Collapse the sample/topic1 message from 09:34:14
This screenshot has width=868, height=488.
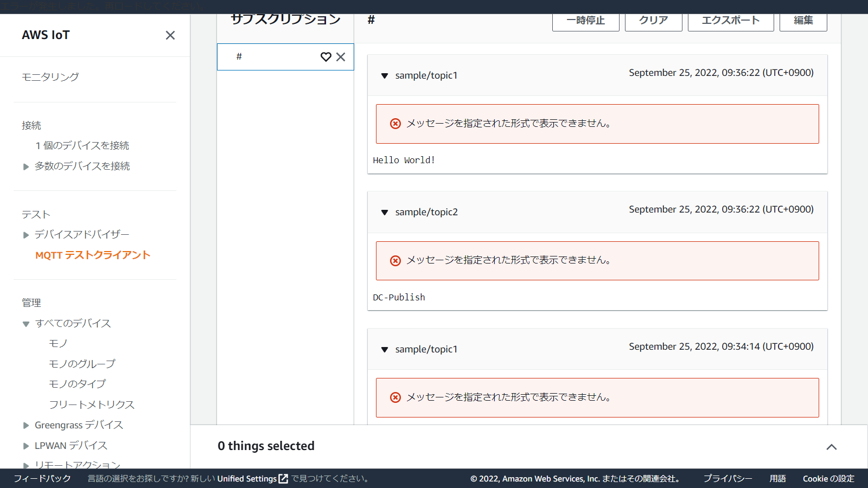pyautogui.click(x=385, y=350)
